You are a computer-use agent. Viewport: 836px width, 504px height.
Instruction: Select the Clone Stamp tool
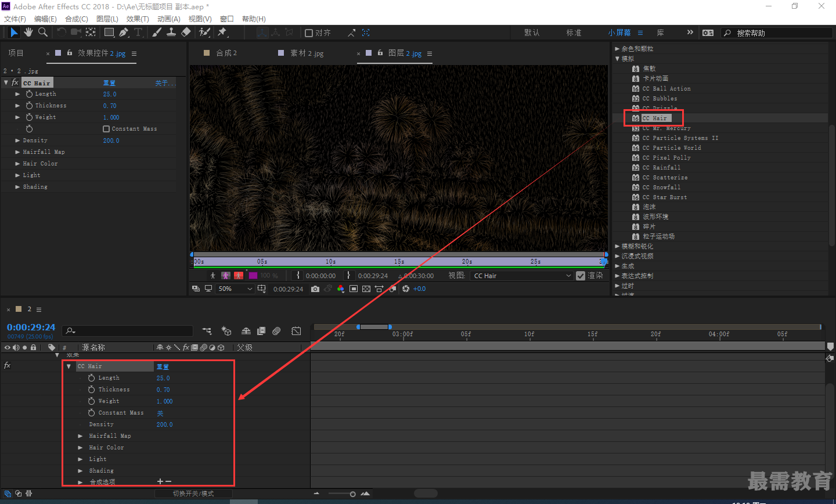pos(171,33)
